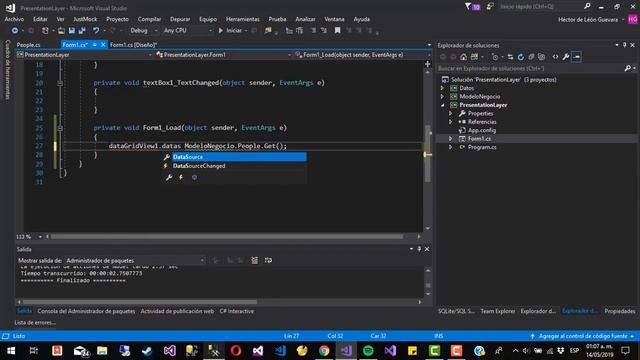Switch to Form1.cs [Diseño] tab

[133, 45]
